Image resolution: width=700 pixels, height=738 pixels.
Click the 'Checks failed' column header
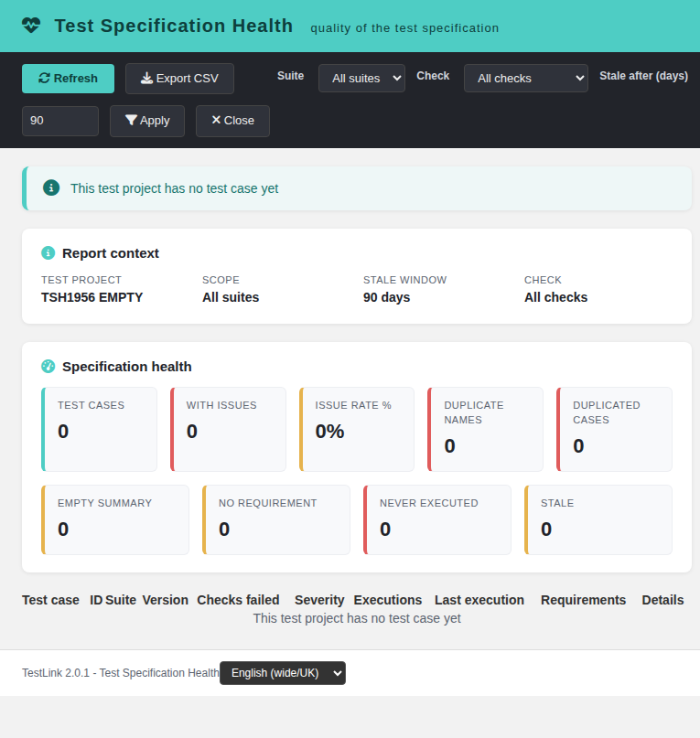238,600
